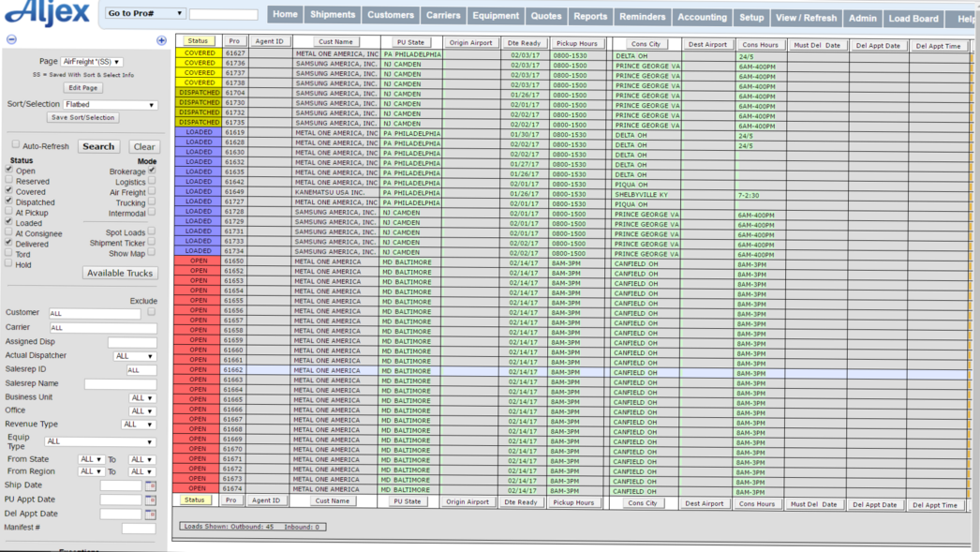Open the Page AirFreight dropdown
Screen dimensions: 980x552
[91, 62]
